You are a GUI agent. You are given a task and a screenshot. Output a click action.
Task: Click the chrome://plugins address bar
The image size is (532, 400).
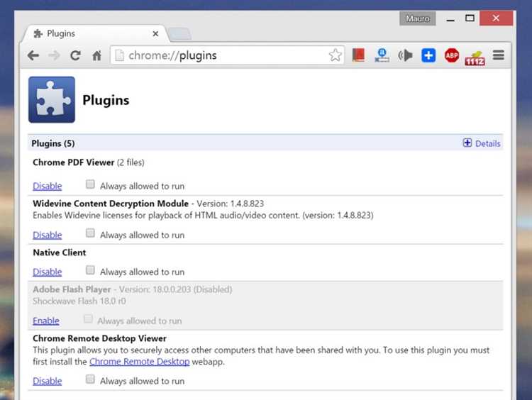(227, 55)
